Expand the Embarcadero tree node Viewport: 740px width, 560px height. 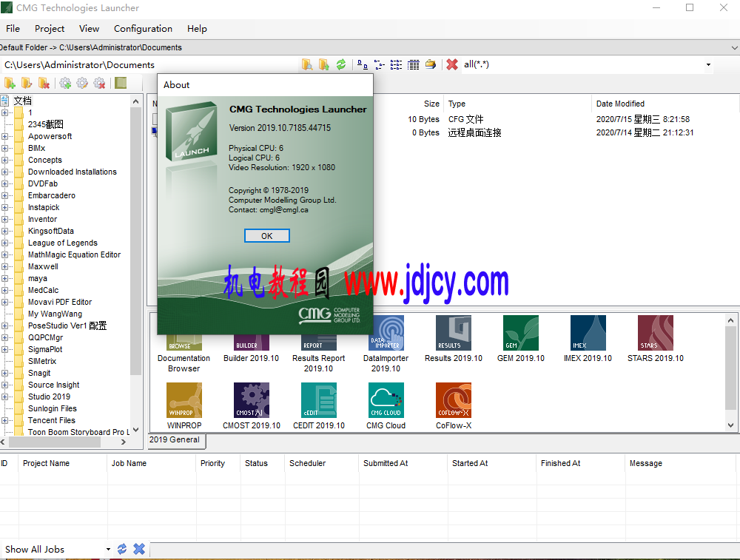pyautogui.click(x=4, y=195)
